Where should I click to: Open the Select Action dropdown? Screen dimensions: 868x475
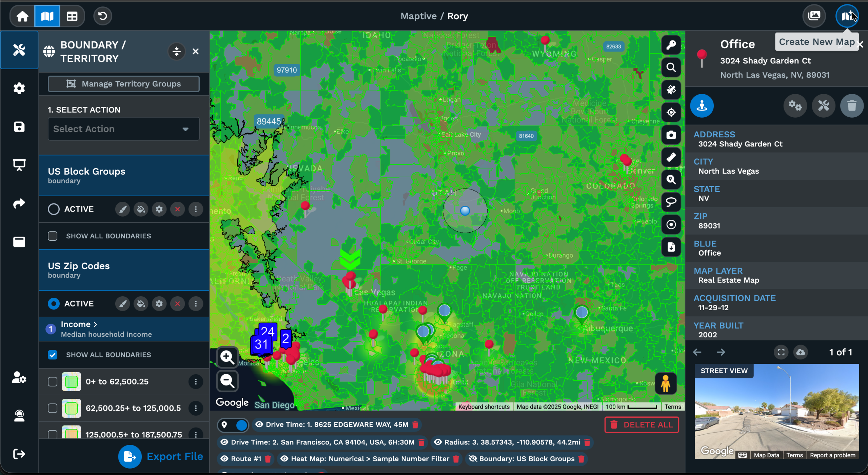point(123,129)
